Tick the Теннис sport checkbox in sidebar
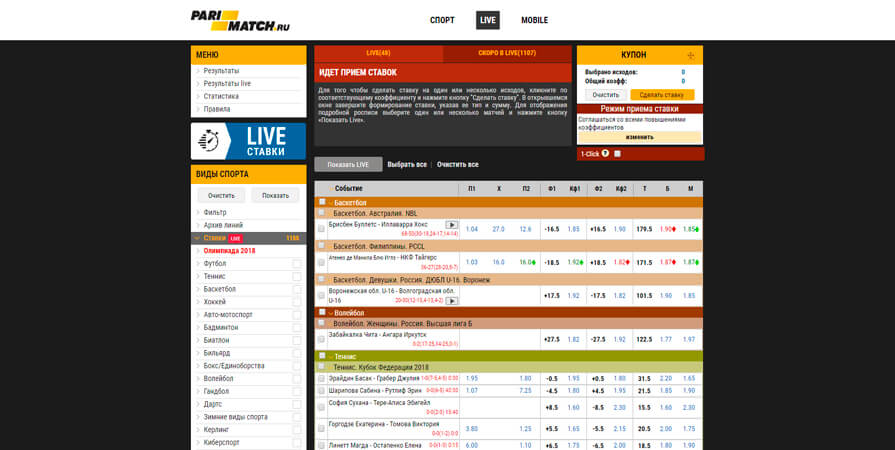 point(297,276)
